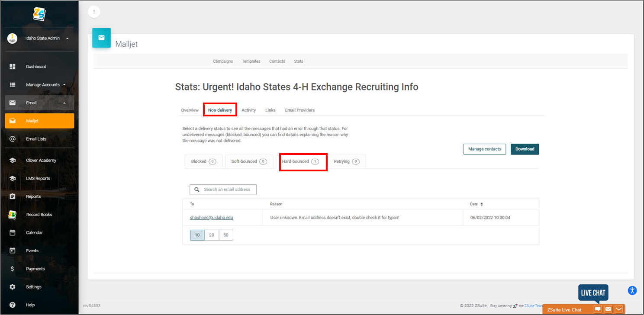Select the Retrying status tab

tap(347, 161)
